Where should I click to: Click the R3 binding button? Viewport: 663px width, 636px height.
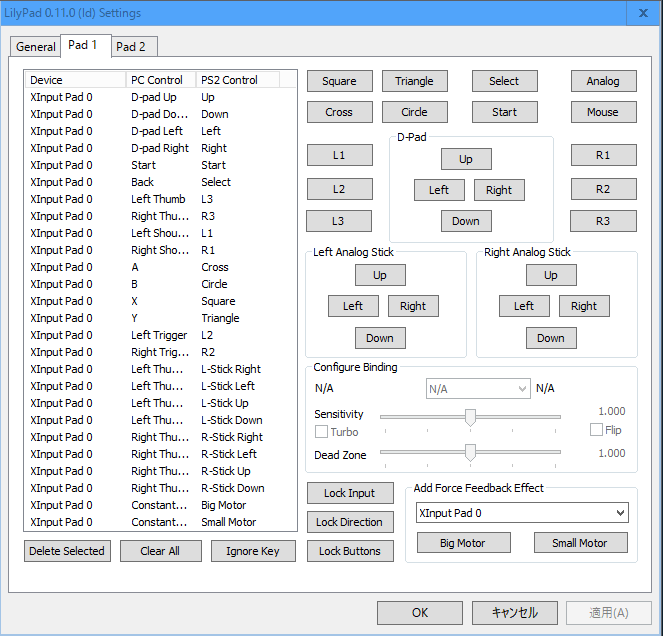click(603, 221)
